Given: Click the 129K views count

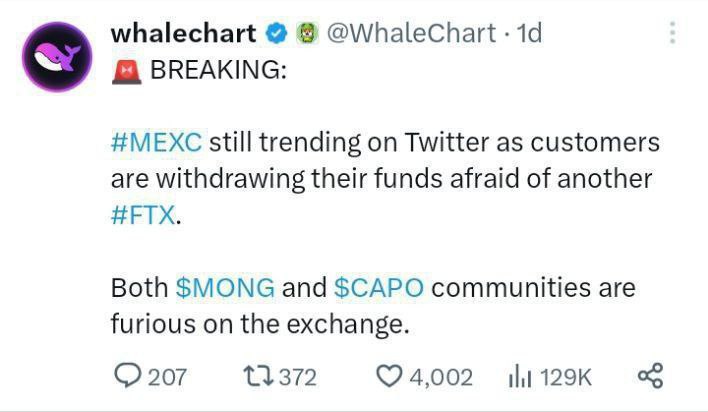Looking at the screenshot, I should pos(565,377).
